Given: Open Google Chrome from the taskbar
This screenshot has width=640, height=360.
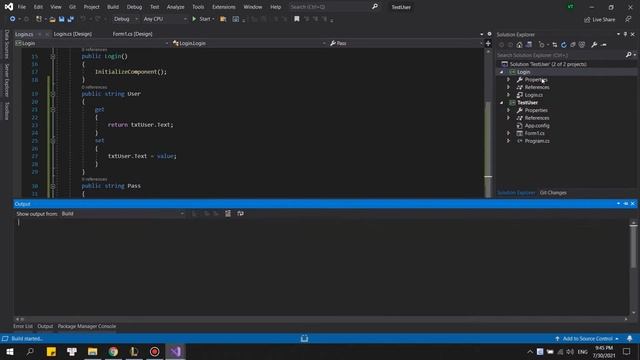Looking at the screenshot, I should (113, 351).
